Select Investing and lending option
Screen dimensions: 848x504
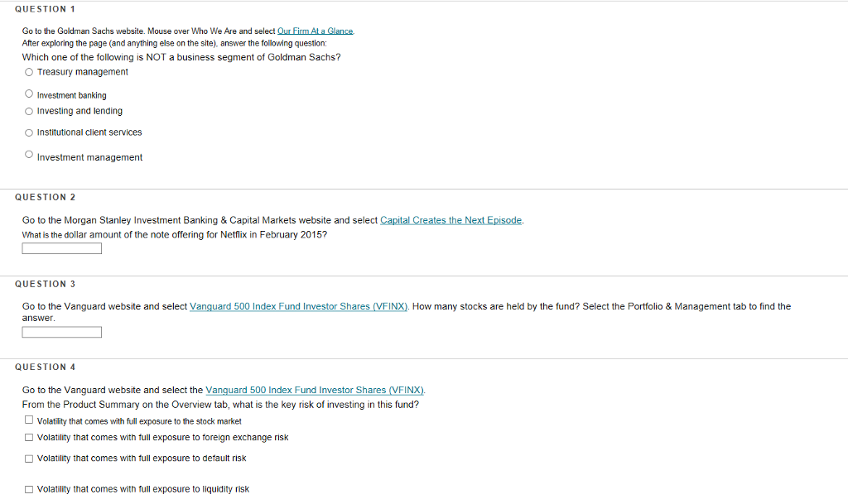pyautogui.click(x=29, y=111)
